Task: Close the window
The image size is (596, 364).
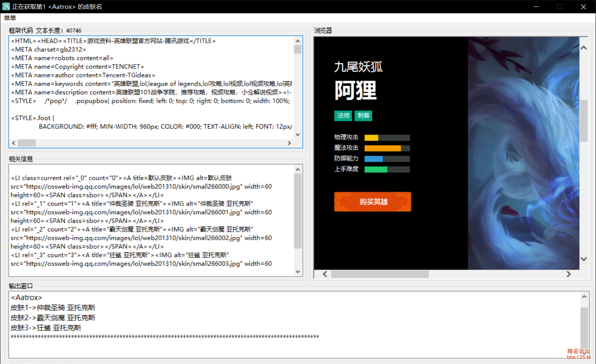Action: (583, 6)
